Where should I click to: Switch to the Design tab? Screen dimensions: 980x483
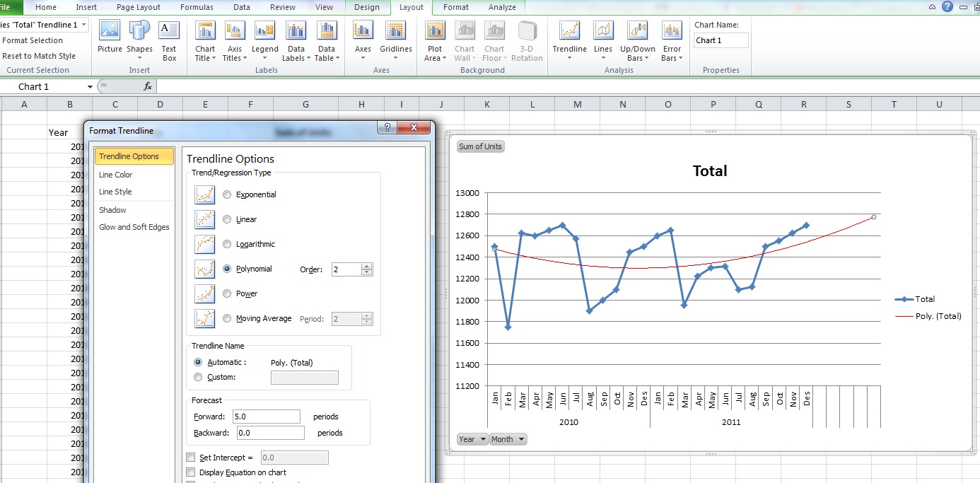(367, 8)
